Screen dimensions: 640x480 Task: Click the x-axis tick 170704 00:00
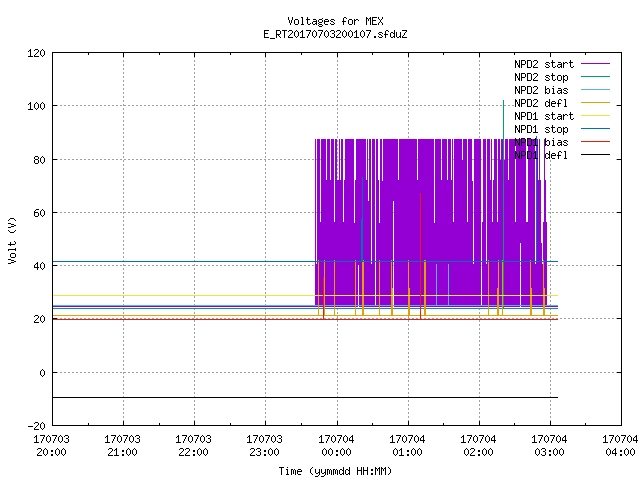[336, 446]
